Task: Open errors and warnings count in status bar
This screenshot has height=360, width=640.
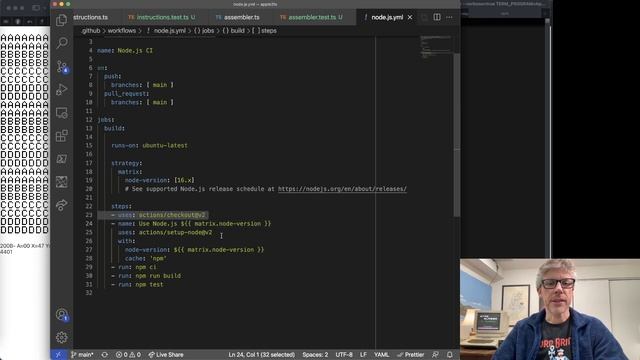Action: point(128,355)
